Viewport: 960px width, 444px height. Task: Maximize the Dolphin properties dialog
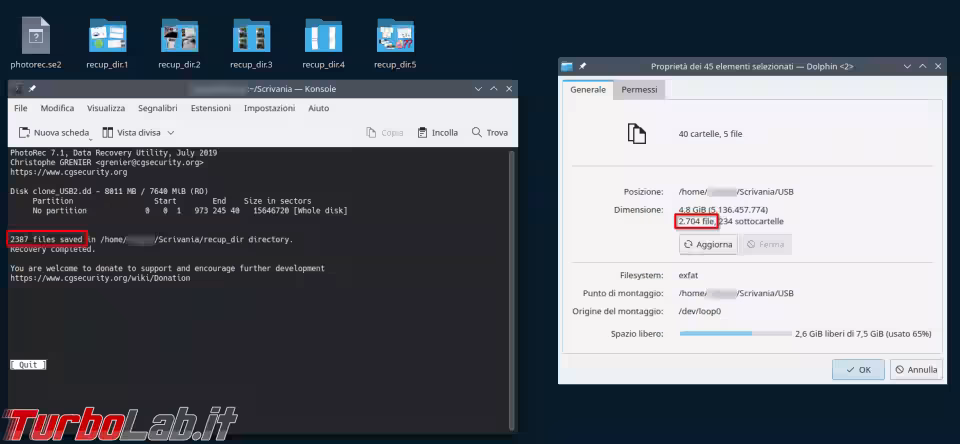[921, 66]
